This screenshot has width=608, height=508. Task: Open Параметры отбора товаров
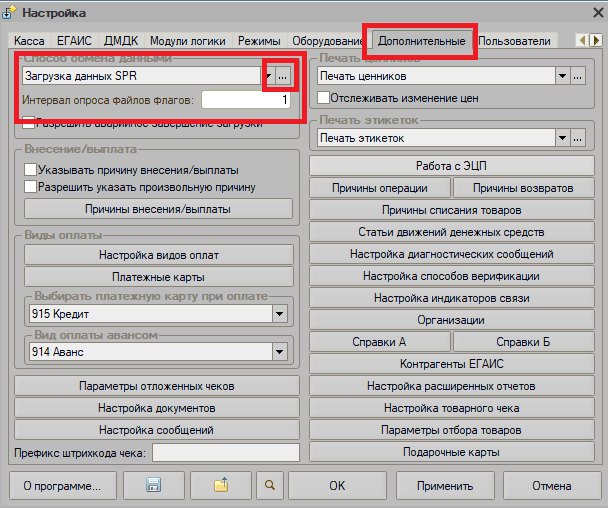point(451,430)
